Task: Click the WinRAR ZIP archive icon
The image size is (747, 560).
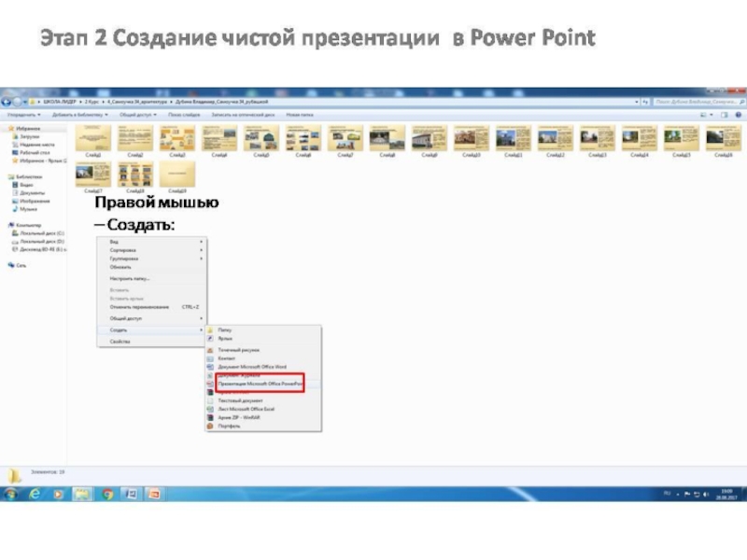Action: point(210,417)
